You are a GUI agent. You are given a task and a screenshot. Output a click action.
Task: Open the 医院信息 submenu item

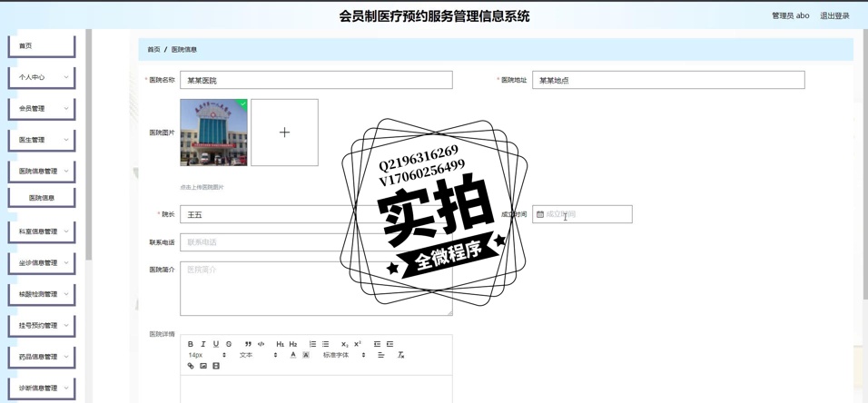pyautogui.click(x=42, y=198)
